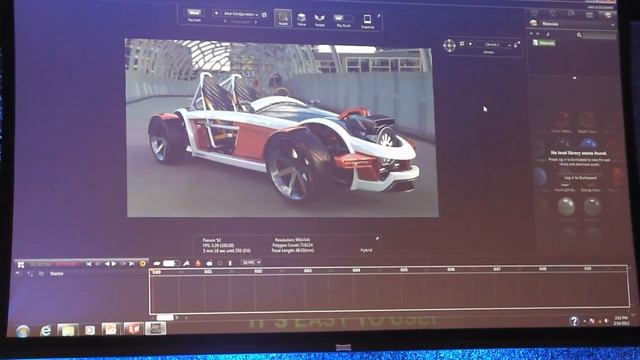
Task: Click the icon right of Base Configuration
Action: pos(264,15)
